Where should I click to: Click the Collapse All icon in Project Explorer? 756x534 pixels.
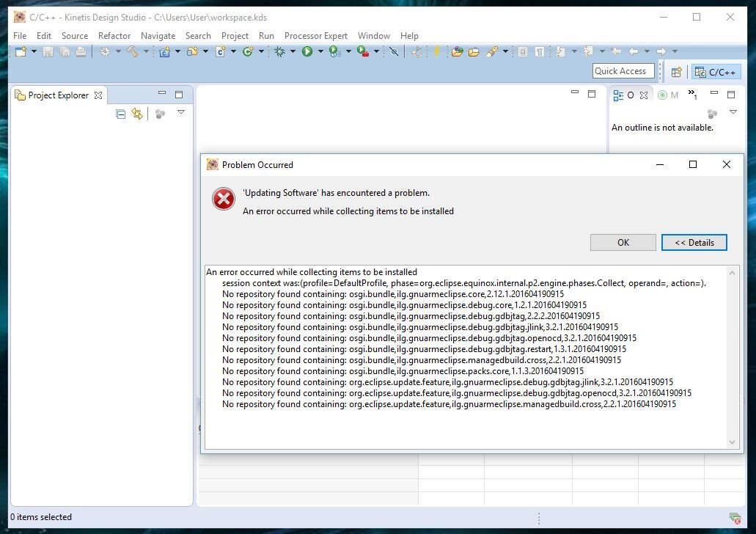(x=121, y=114)
